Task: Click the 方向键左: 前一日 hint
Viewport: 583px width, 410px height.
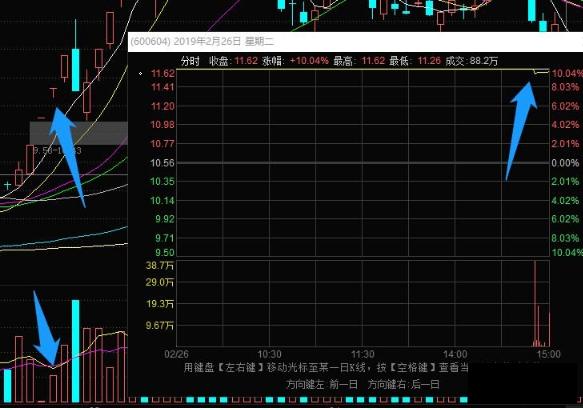Action: (x=322, y=384)
